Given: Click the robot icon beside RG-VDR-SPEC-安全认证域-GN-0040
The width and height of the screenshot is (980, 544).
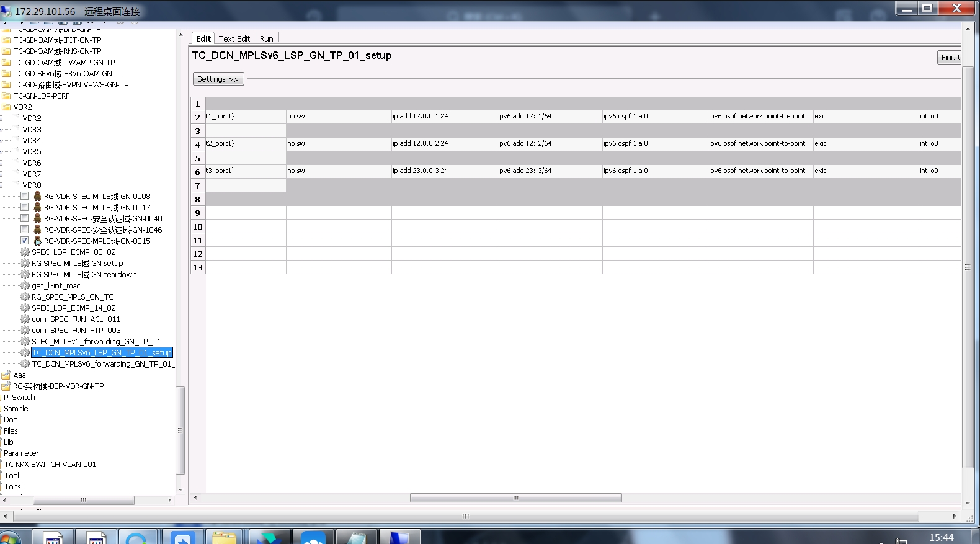Looking at the screenshot, I should click(37, 218).
